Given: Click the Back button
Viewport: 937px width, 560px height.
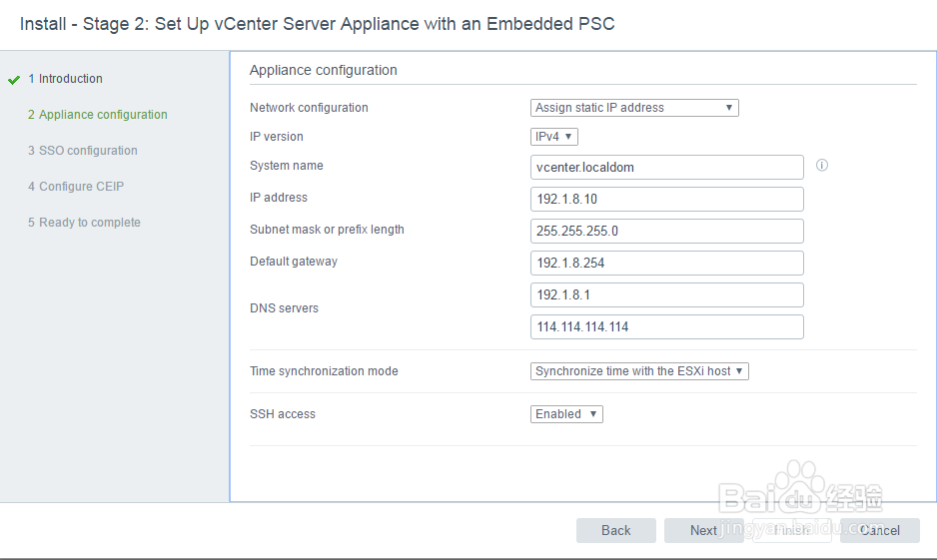Looking at the screenshot, I should pos(616,530).
